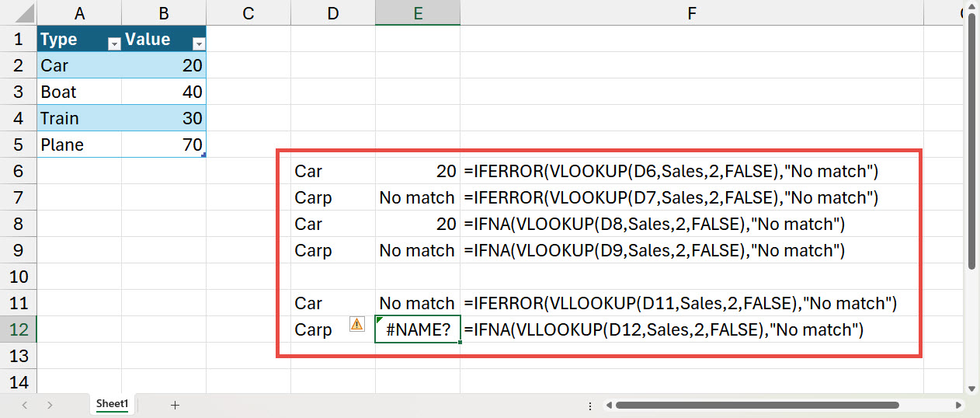Add a new sheet with the plus button
Image resolution: width=980 pixels, height=418 pixels.
pyautogui.click(x=175, y=405)
